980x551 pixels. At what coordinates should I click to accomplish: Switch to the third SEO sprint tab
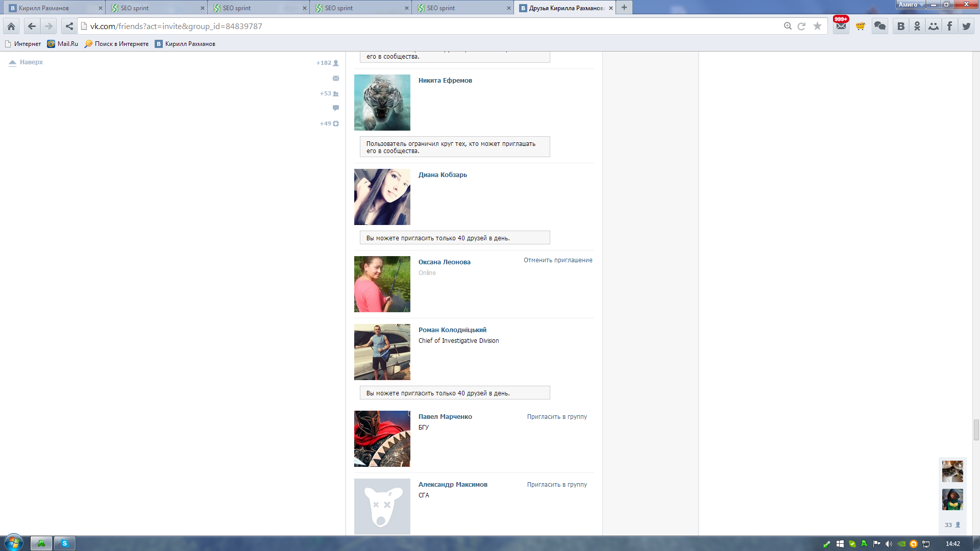click(361, 8)
